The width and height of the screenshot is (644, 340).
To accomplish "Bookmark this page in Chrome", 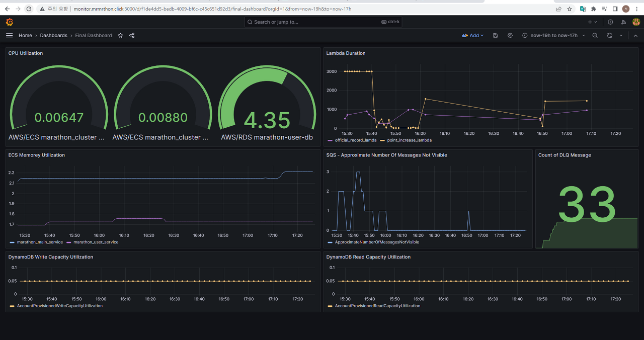I will pyautogui.click(x=570, y=9).
